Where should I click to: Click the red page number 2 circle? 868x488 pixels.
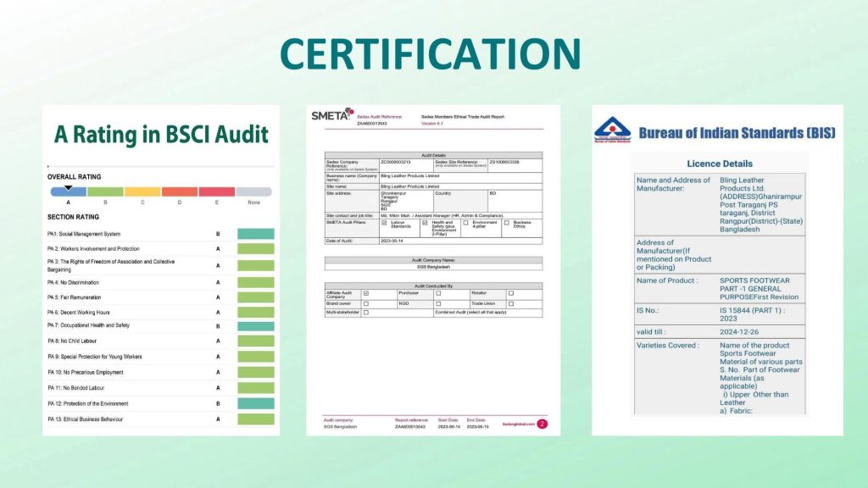(542, 424)
